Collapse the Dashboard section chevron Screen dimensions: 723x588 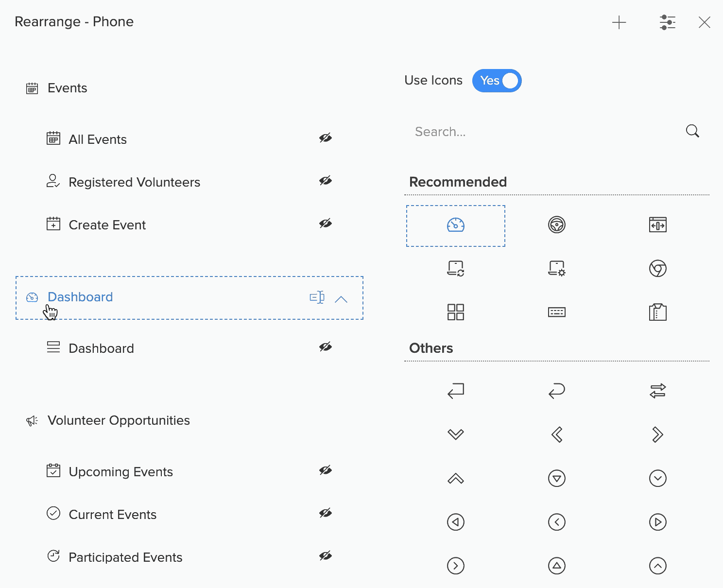341,299
